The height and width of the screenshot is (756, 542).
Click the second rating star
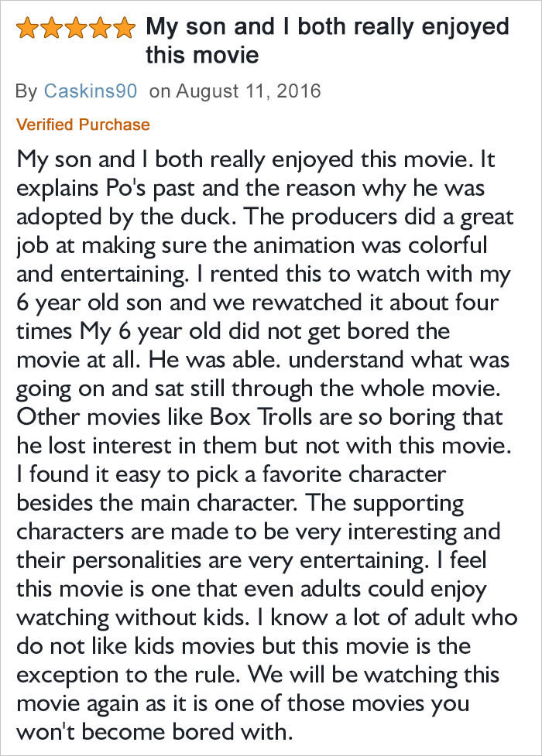[x=52, y=28]
